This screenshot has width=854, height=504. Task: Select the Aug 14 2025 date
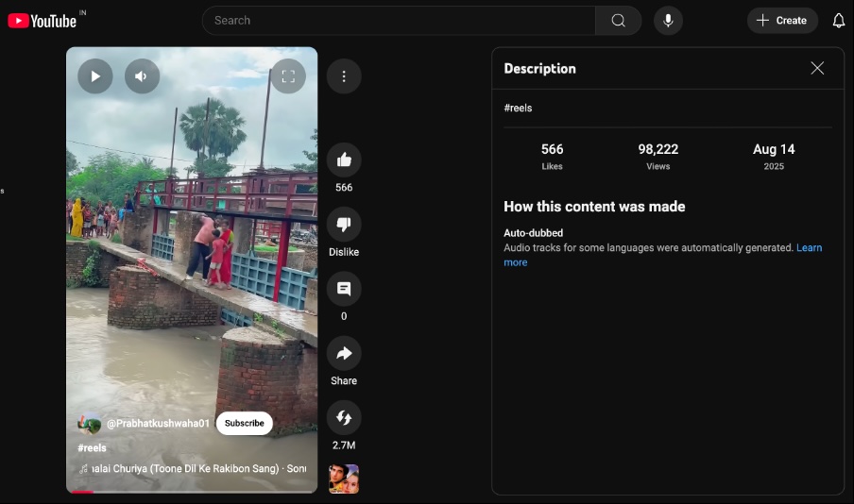coord(774,157)
